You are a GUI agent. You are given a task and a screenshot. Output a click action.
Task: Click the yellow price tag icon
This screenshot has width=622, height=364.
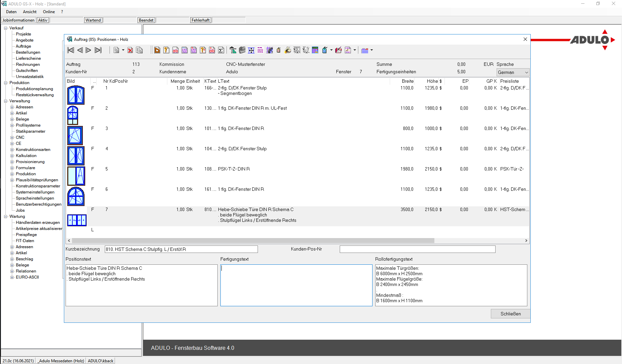pyautogui.click(x=279, y=50)
